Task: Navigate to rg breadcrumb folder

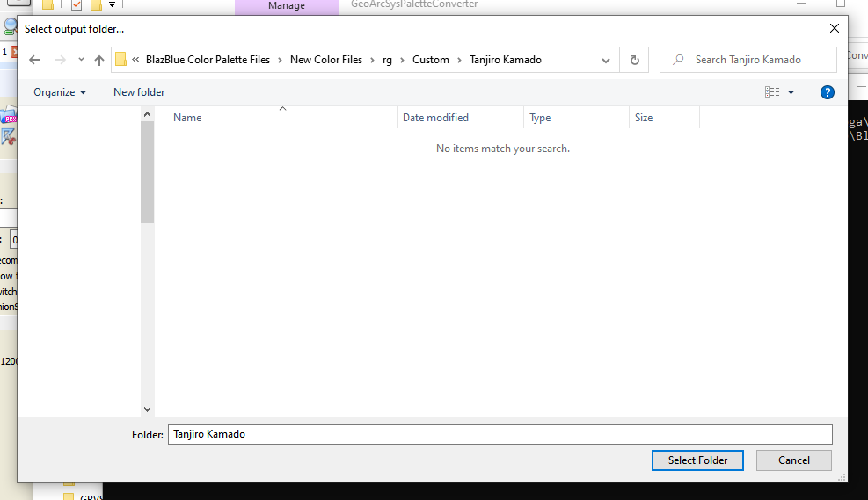Action: point(387,60)
